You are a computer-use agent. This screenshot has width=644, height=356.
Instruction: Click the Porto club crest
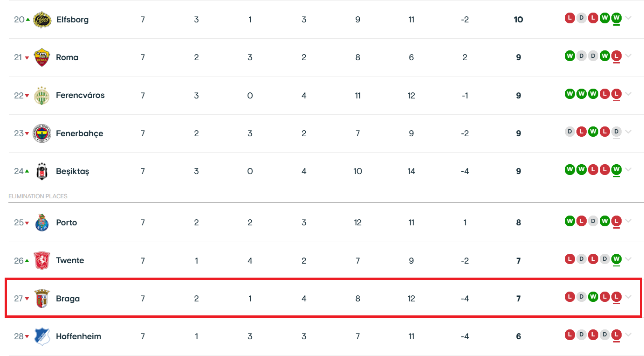[41, 223]
